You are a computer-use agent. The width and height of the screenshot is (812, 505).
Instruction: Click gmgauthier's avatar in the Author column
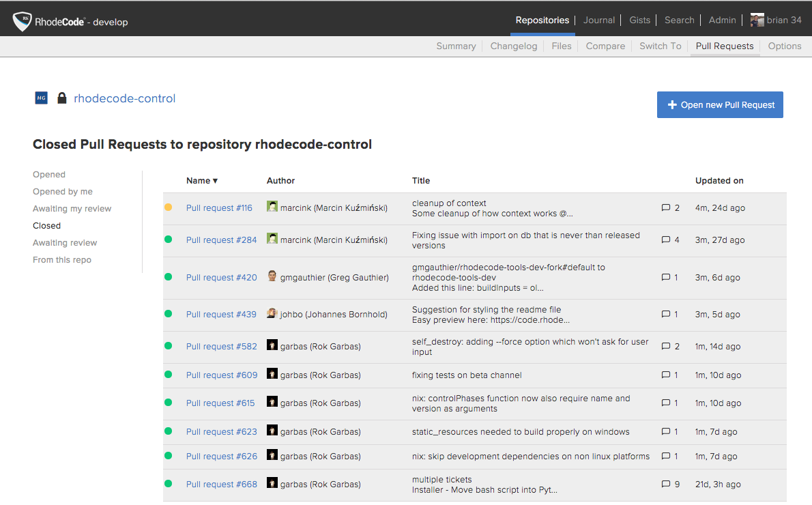point(272,277)
